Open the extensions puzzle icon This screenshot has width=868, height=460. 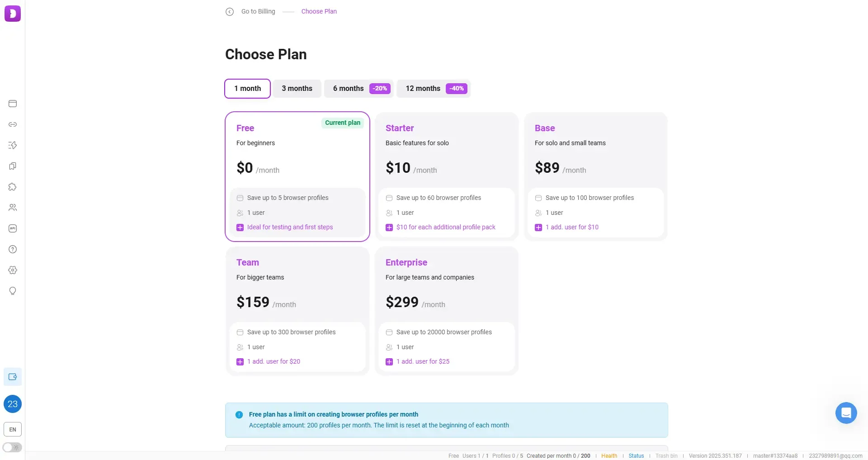coord(12,187)
